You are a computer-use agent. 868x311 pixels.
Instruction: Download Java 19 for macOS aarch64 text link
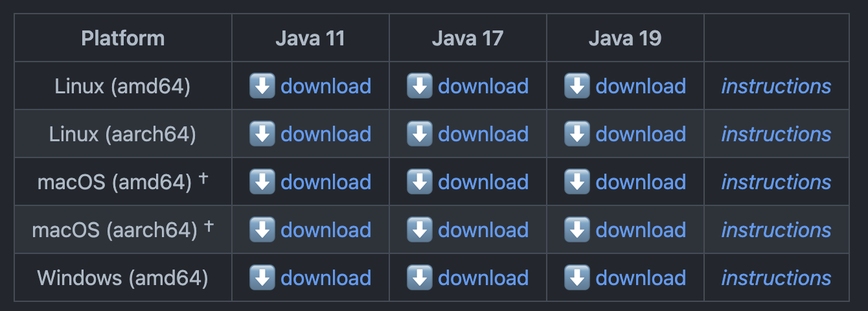(x=641, y=229)
